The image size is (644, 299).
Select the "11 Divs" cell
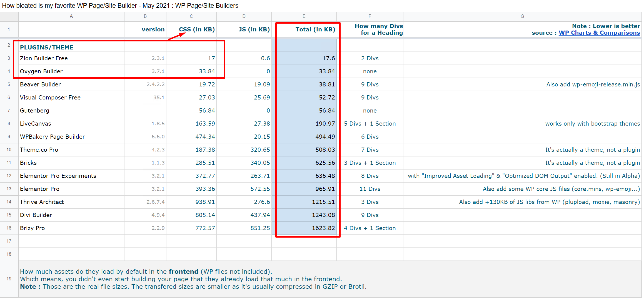click(x=370, y=189)
